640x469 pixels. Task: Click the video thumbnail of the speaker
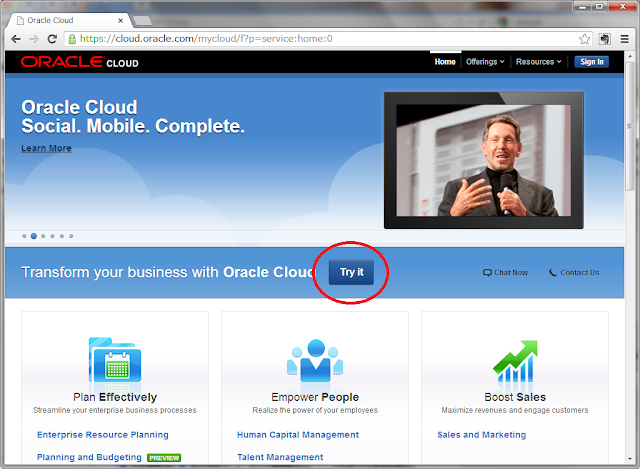tap(484, 160)
